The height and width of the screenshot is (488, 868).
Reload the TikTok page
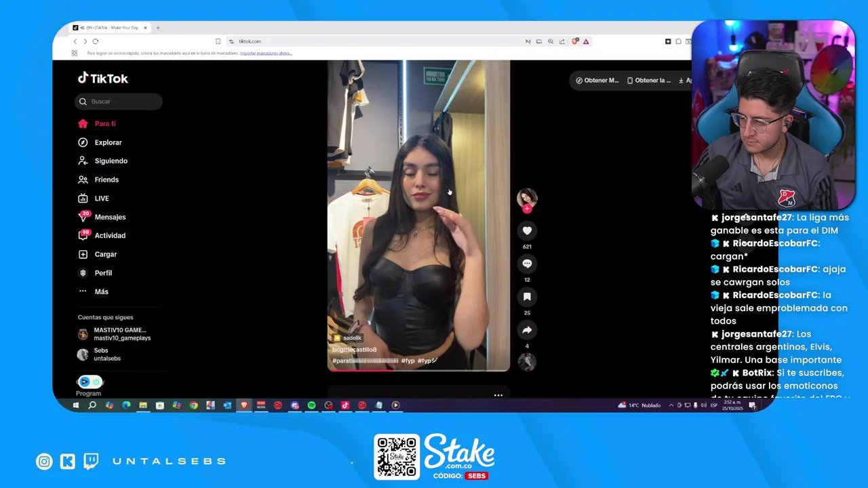96,41
